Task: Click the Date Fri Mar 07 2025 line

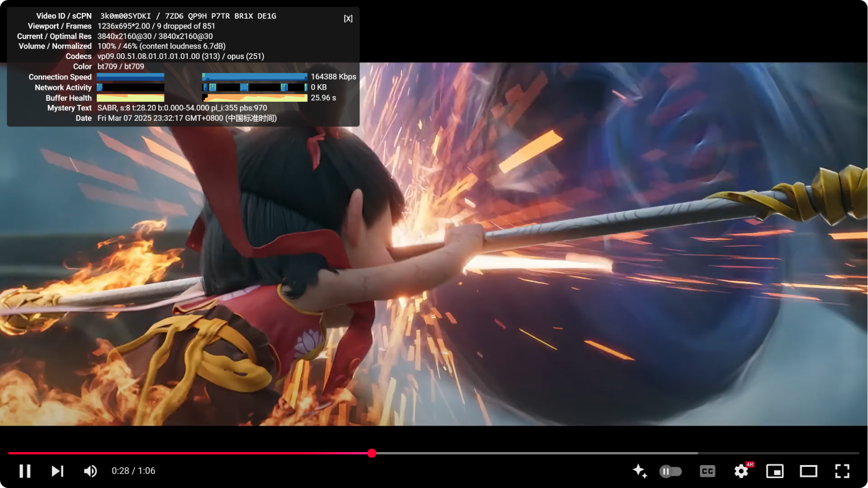Action: point(187,118)
